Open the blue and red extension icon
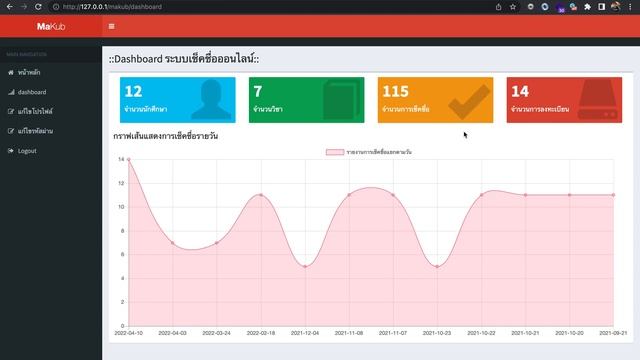The width and height of the screenshot is (640, 360). [x=573, y=7]
